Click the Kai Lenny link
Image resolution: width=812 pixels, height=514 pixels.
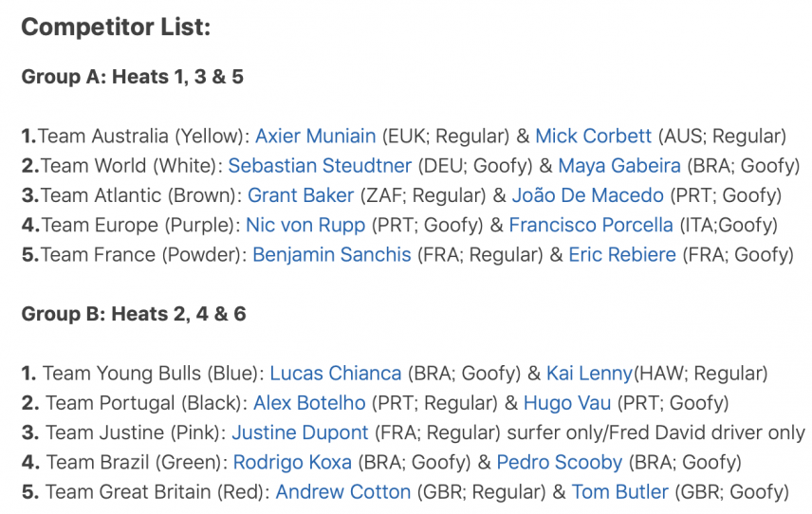[x=589, y=374]
